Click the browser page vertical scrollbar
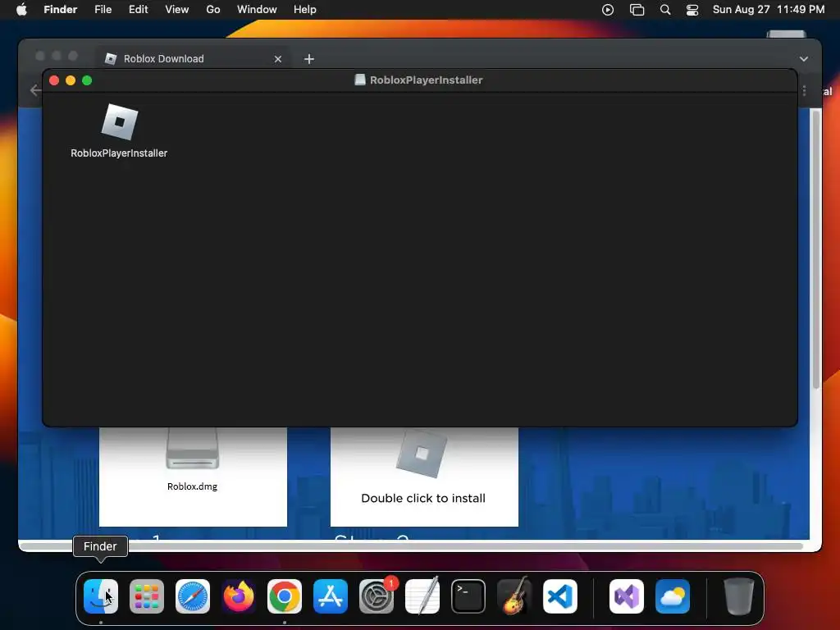The width and height of the screenshot is (840, 630). (816, 249)
